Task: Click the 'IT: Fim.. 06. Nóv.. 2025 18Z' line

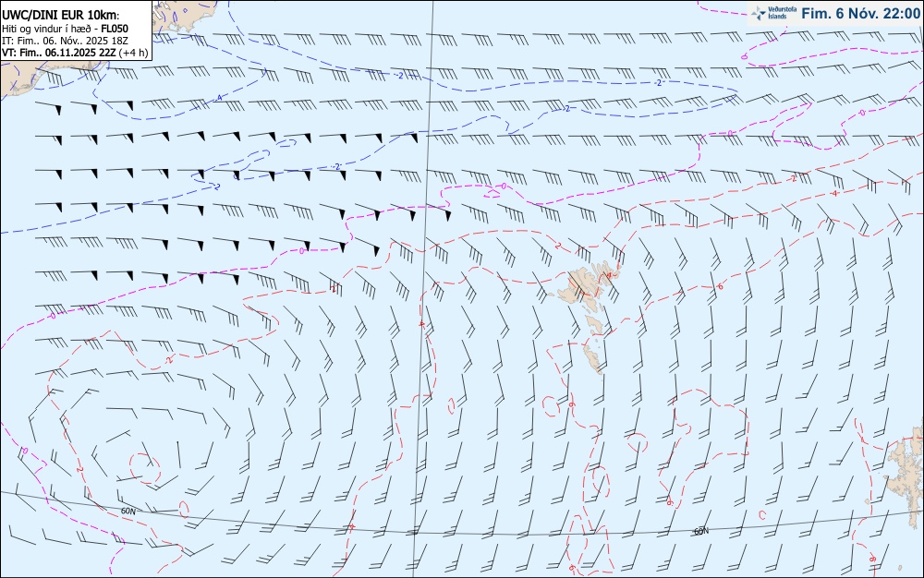Action: pyautogui.click(x=65, y=41)
